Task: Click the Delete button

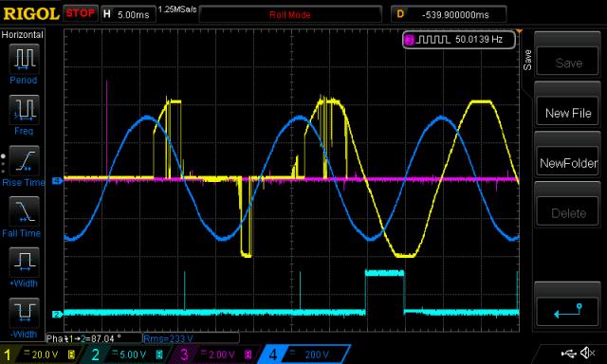Action: coord(568,213)
